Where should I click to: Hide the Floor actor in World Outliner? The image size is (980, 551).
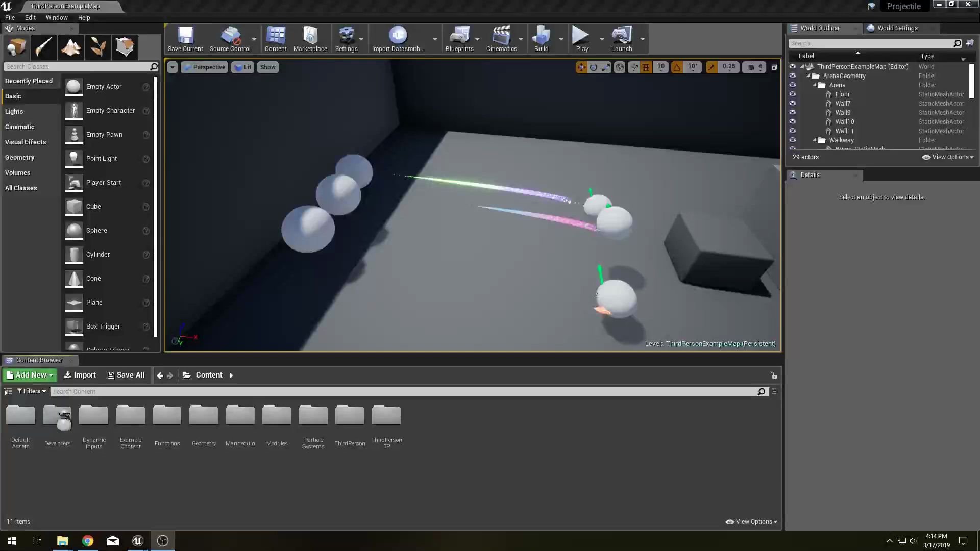pos(793,94)
